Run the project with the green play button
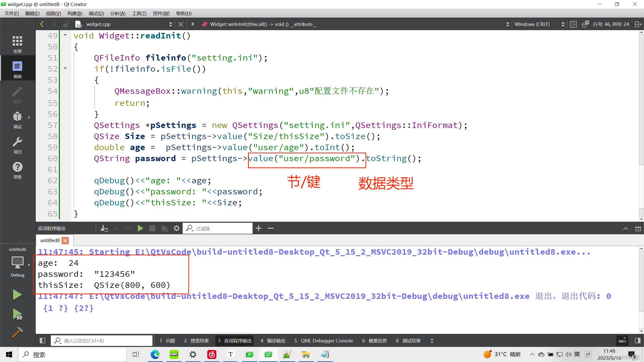The image size is (644, 362). tap(17, 295)
